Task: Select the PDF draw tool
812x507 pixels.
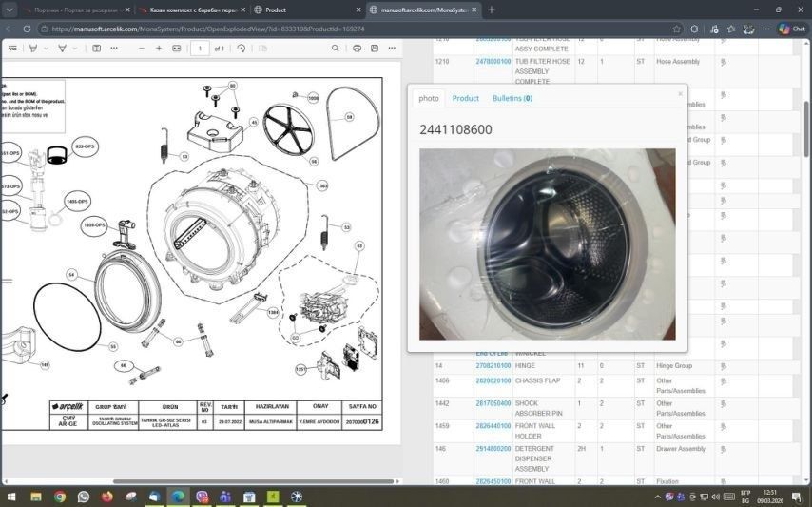Action: coord(62,49)
